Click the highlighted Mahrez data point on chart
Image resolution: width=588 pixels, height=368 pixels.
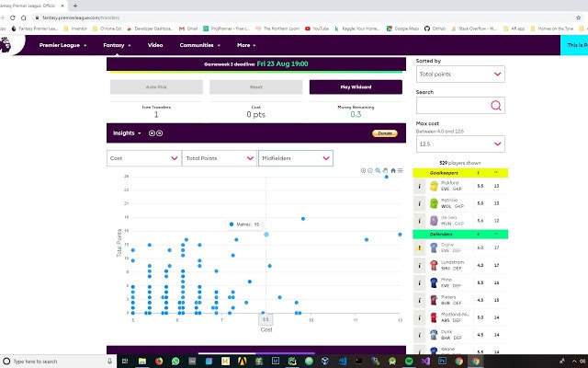point(266,235)
